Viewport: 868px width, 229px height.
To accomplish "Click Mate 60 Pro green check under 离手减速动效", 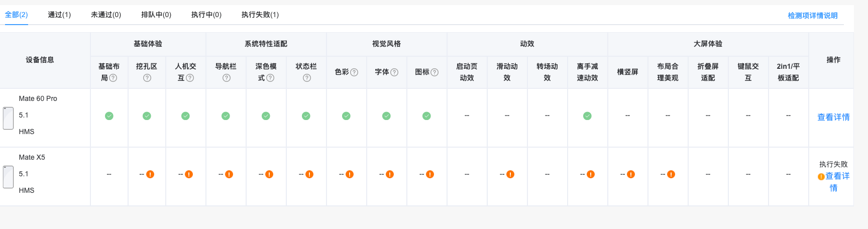I will (x=587, y=116).
